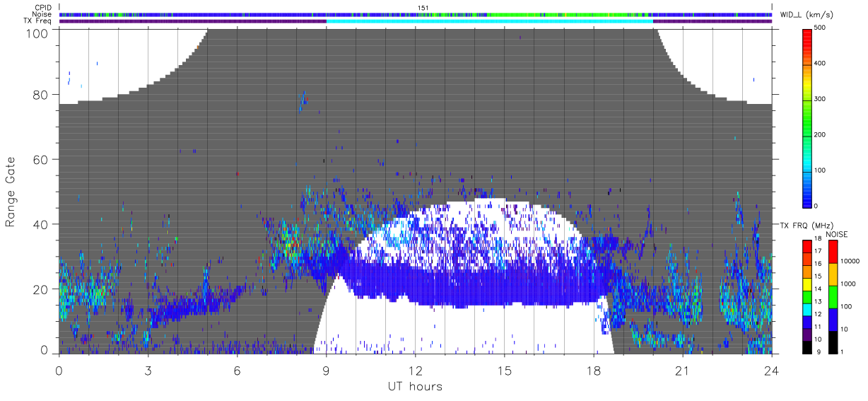Click the 17 label on the TX FRQ legend
The image size is (868, 401).
pos(818,251)
